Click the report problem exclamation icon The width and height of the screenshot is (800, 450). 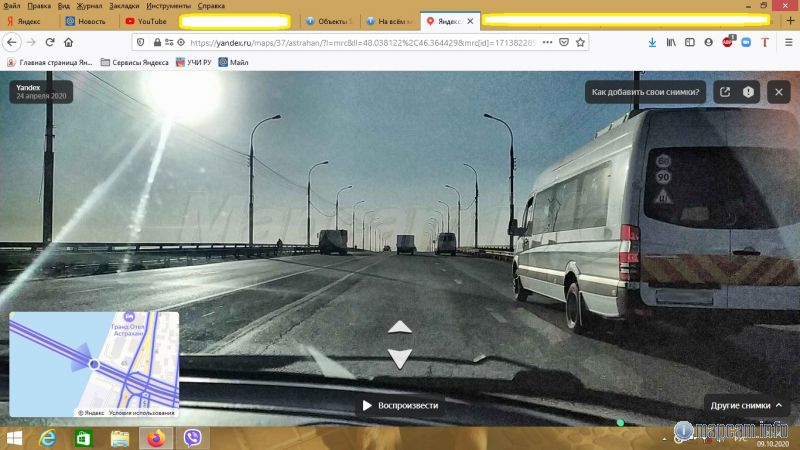coord(749,92)
